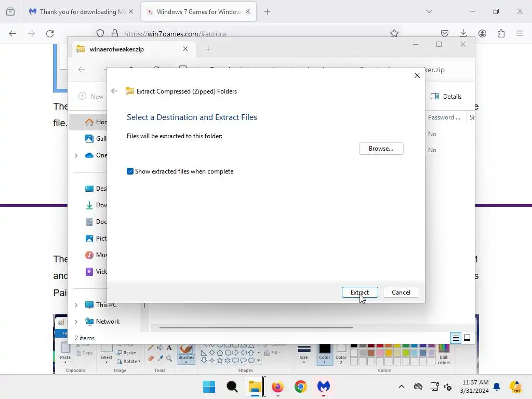Viewport: 532px width, 399px height.
Task: Click Explorer horizontal scrollbar
Action: pos(256,328)
